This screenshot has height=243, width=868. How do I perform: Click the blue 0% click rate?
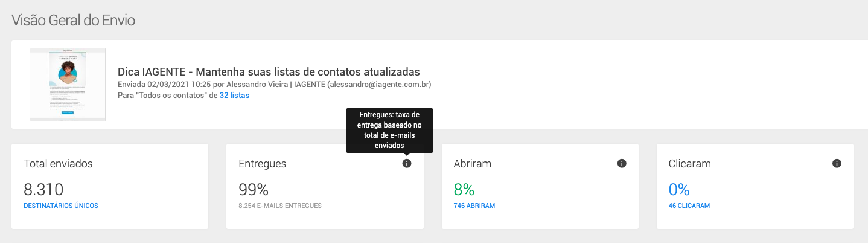(x=679, y=189)
